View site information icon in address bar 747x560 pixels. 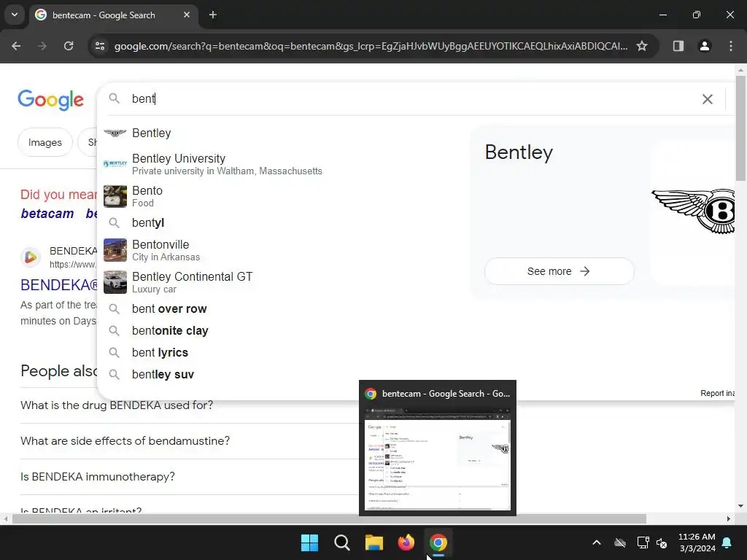click(x=100, y=46)
